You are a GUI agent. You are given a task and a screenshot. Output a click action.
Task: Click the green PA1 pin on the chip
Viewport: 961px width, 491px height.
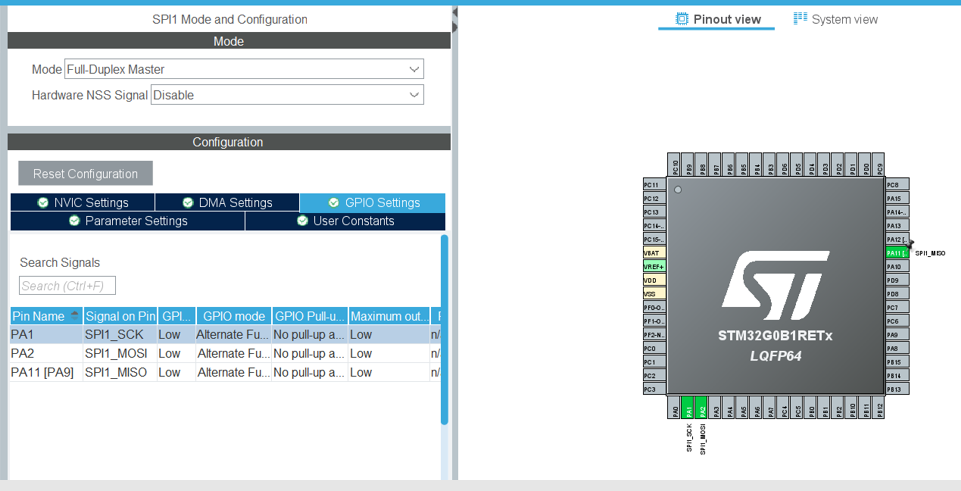pos(689,407)
